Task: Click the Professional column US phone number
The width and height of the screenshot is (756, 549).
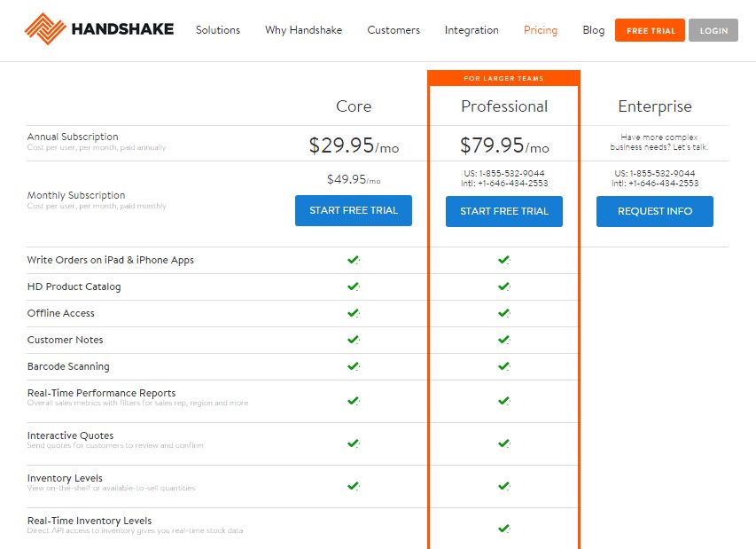Action: click(x=503, y=173)
